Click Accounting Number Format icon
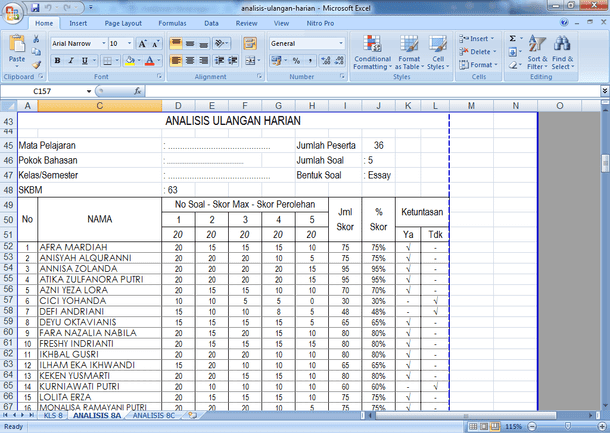 [276, 61]
